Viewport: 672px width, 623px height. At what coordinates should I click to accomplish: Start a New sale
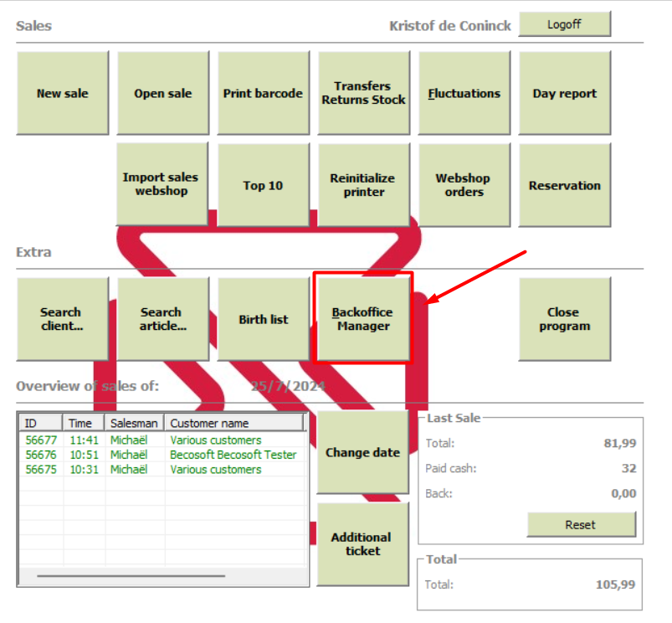(x=63, y=93)
